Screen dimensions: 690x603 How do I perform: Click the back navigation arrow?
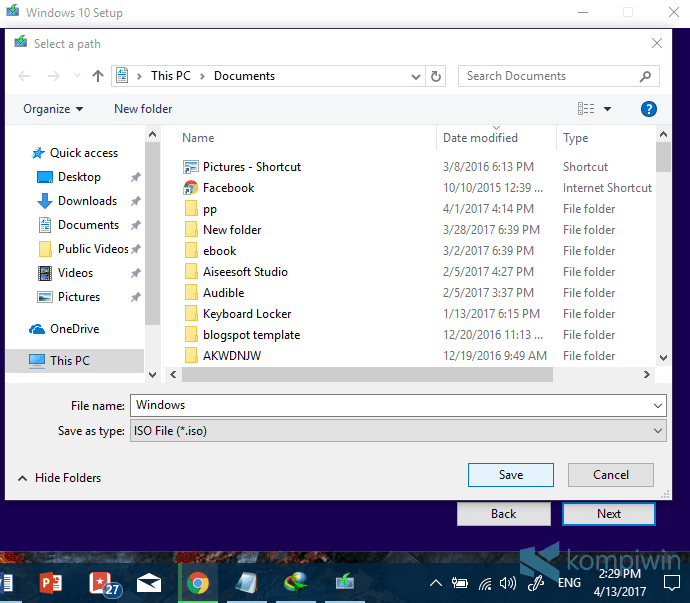[24, 76]
